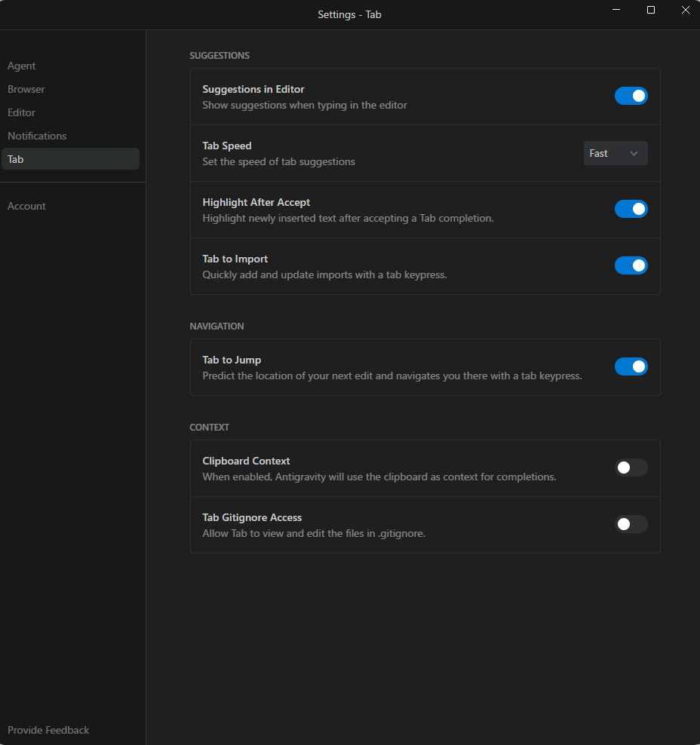Viewport: 700px width, 745px height.
Task: Click the Clipboard Context setting title
Action: (246, 461)
